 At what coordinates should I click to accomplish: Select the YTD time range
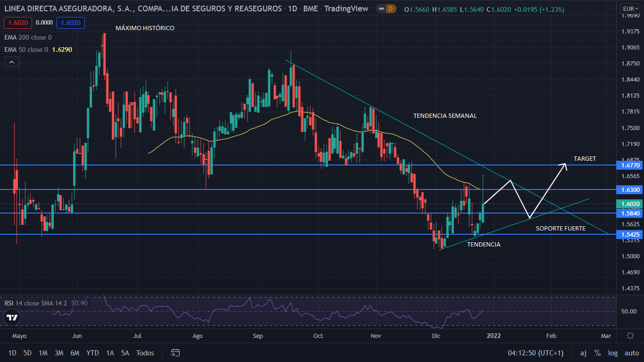(92, 353)
